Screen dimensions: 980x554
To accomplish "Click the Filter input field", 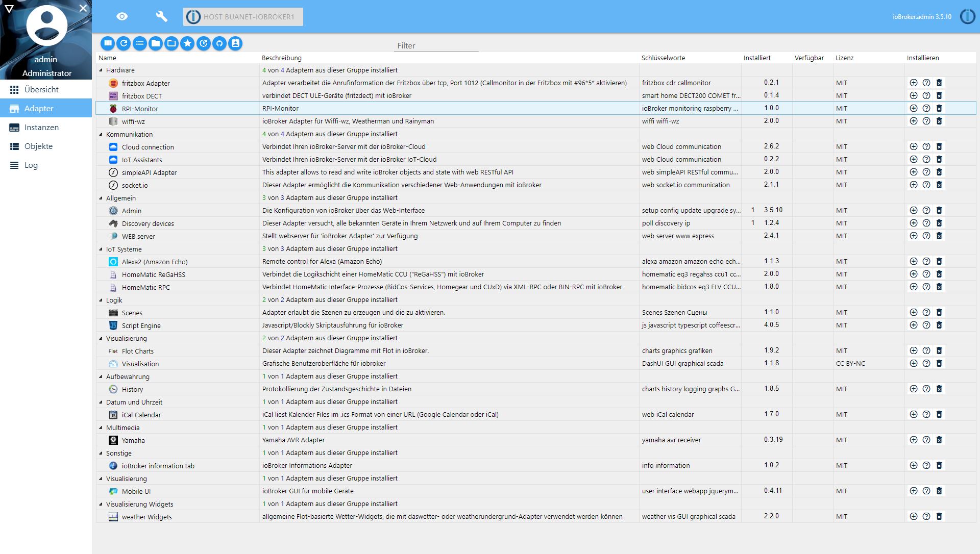I will pyautogui.click(x=436, y=45).
